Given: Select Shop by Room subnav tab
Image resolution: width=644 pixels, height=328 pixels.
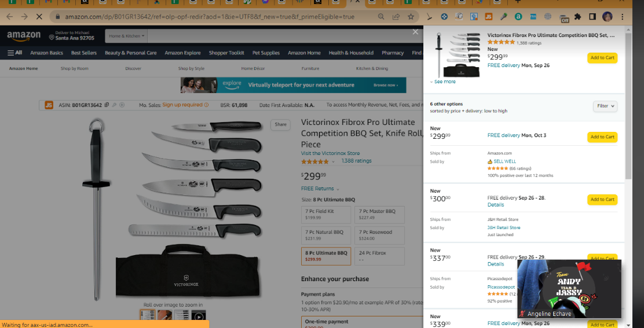Looking at the screenshot, I should [x=74, y=68].
